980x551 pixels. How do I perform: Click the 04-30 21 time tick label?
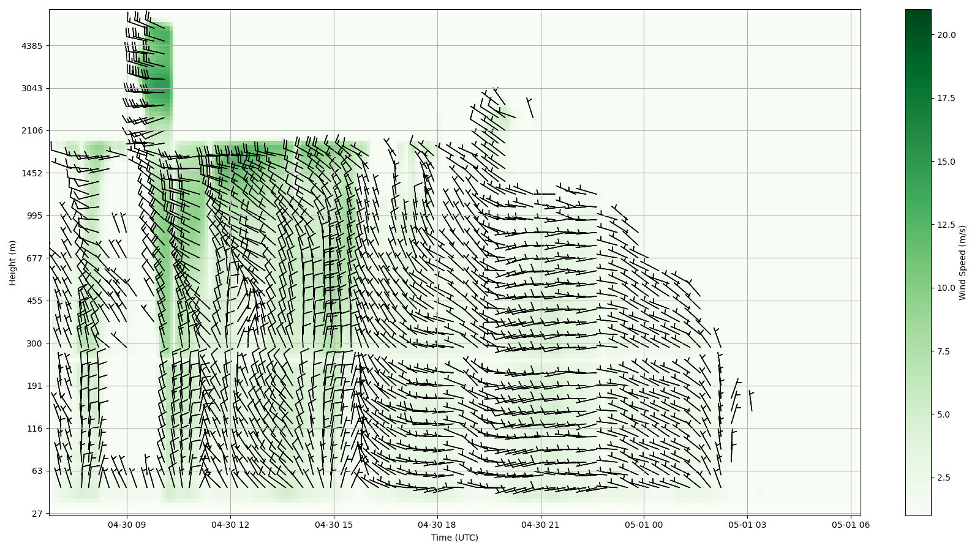click(x=540, y=525)
